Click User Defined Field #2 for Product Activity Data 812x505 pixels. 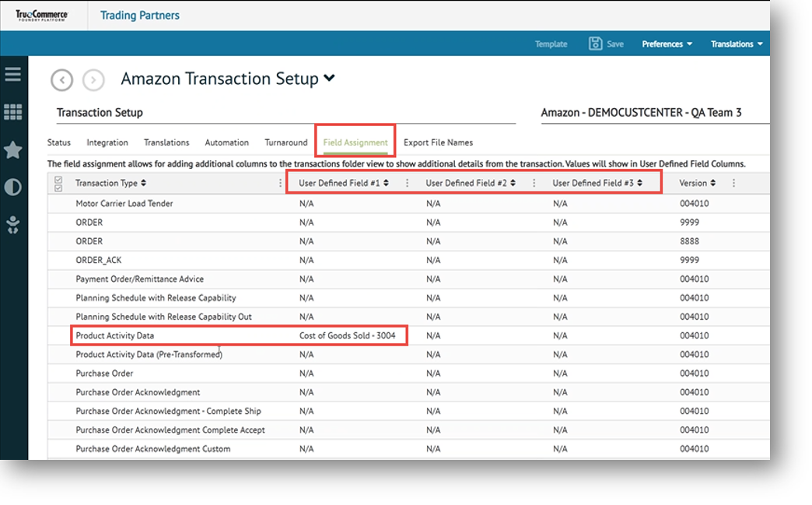coord(433,335)
